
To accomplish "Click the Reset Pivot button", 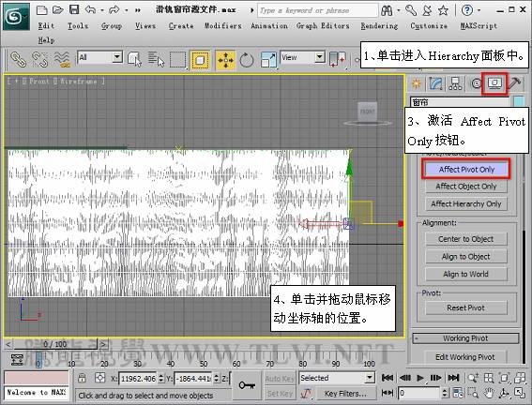I will (x=466, y=307).
